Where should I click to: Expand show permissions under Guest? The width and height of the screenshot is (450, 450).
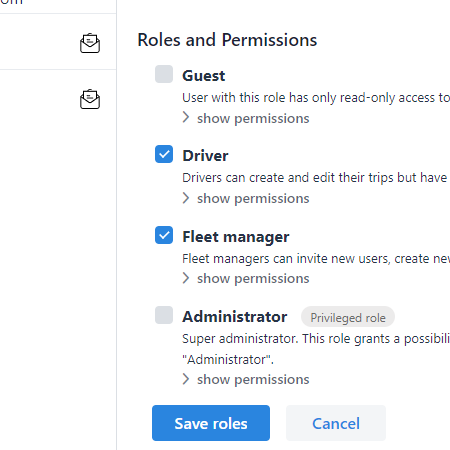pyautogui.click(x=246, y=118)
